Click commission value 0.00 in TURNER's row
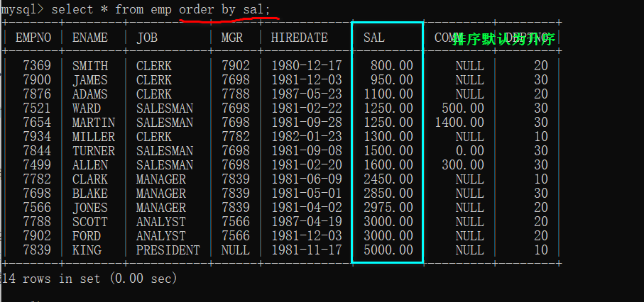This screenshot has width=644, height=302. tap(470, 151)
